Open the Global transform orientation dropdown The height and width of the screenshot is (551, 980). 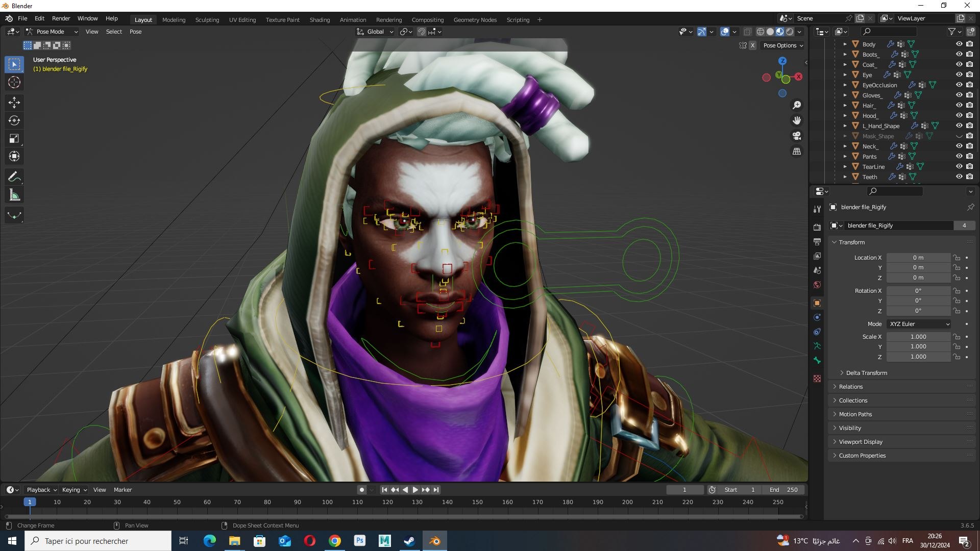pos(375,32)
